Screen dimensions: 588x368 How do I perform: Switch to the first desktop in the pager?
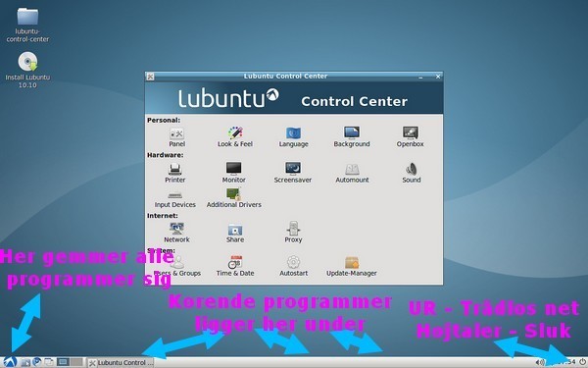(63, 362)
